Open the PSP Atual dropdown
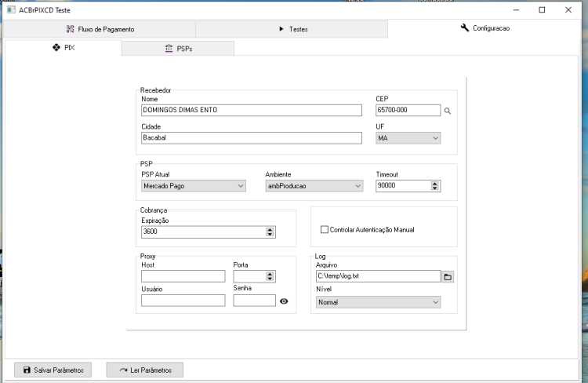Screen dimensions: 588x383 (194, 186)
